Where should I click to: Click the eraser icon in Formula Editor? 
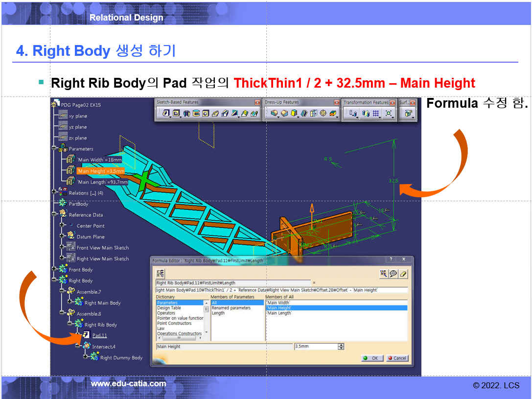pos(403,274)
